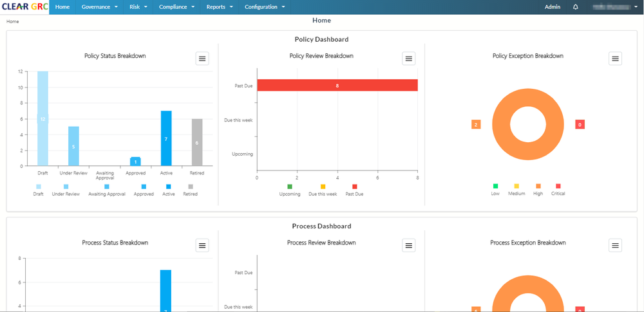The height and width of the screenshot is (312, 644).
Task: Open Process Status Breakdown chart menu
Action: click(202, 245)
